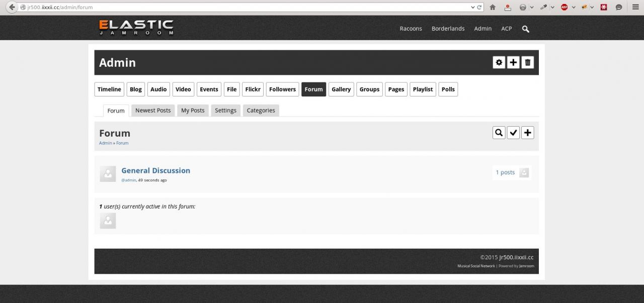This screenshot has height=303, width=644.
Task: Search the forum with magnifier icon
Action: [499, 133]
